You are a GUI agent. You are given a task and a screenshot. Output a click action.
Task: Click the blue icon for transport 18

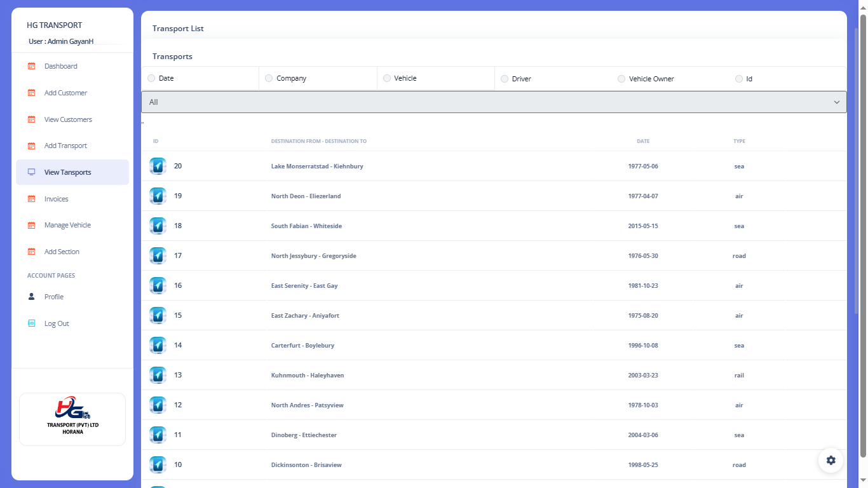click(158, 226)
